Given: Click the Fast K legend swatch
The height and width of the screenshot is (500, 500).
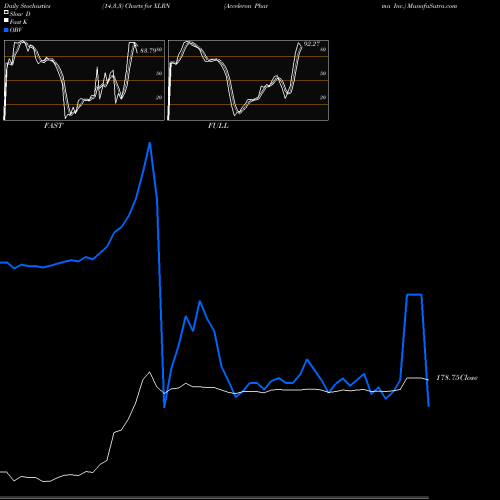Looking at the screenshot, I should click(x=6, y=20).
